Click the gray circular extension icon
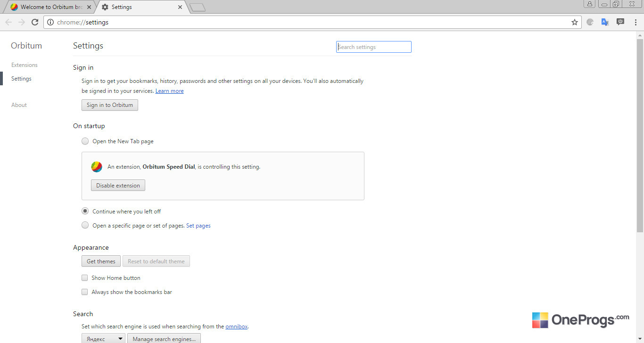Screen dimensions: 644x343 tap(590, 22)
